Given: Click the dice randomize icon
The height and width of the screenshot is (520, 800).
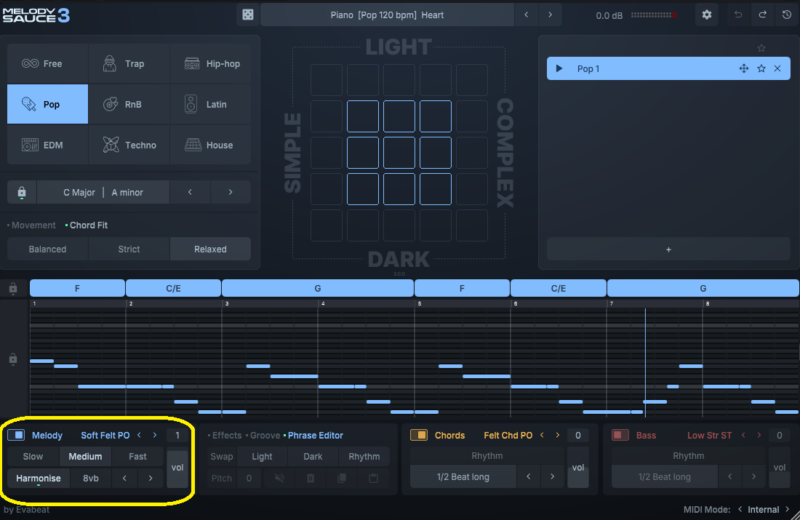Looking at the screenshot, I should tap(248, 15).
